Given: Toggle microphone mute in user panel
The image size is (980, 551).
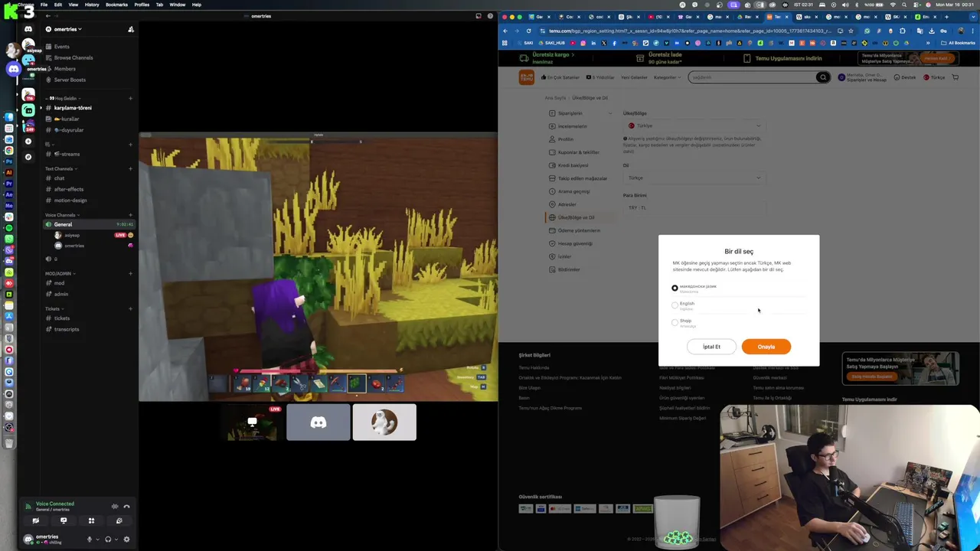Looking at the screenshot, I should 89,540.
